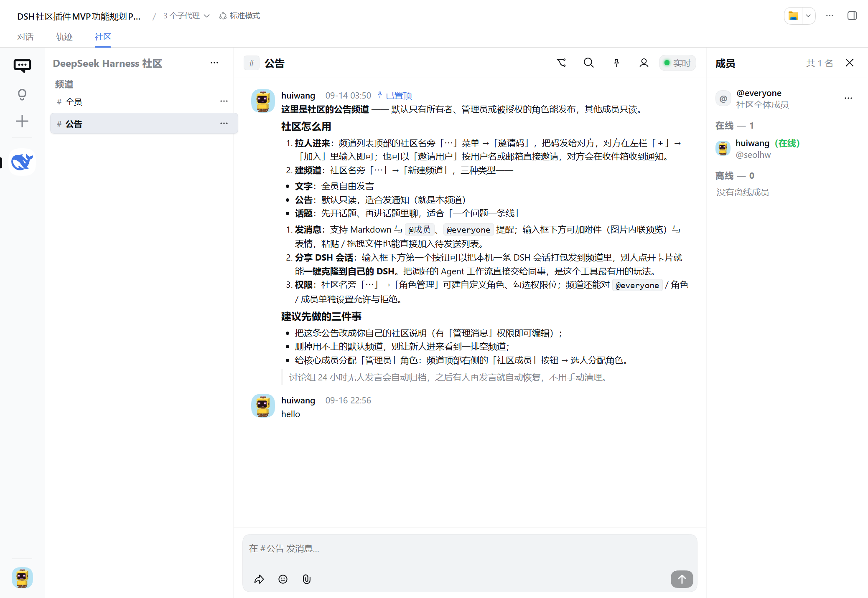This screenshot has height=598, width=868.
Task: Toggle the 实时 live status badge
Action: pyautogui.click(x=677, y=63)
